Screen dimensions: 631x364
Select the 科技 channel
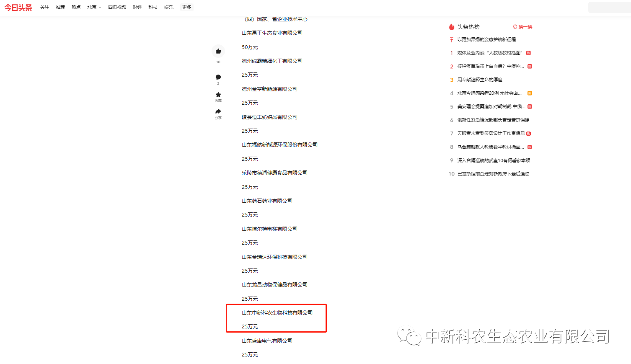click(153, 7)
